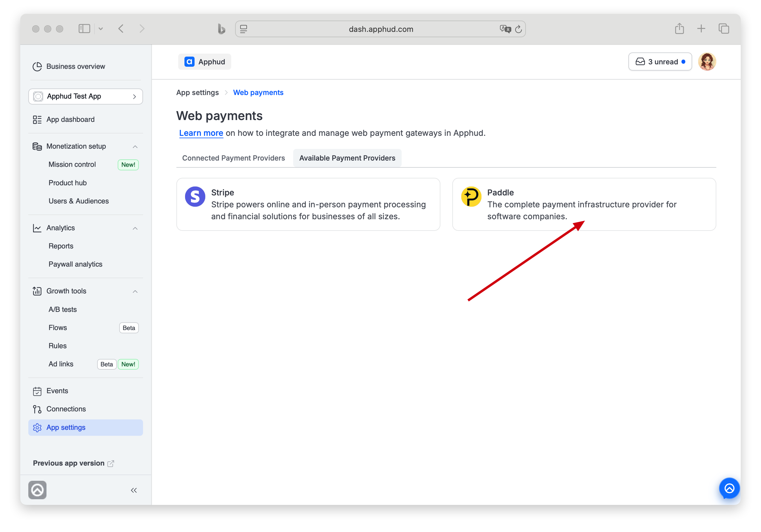
Task: Reload the page in Safari
Action: [518, 29]
